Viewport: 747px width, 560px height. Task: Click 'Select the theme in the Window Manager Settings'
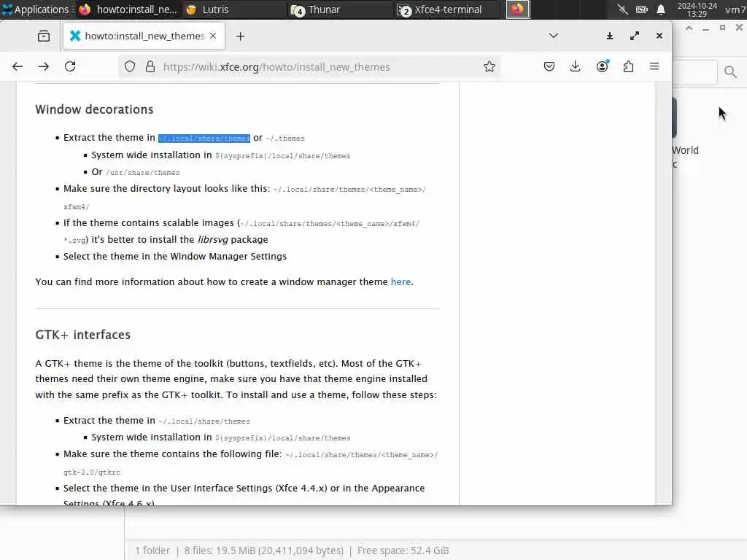point(175,256)
